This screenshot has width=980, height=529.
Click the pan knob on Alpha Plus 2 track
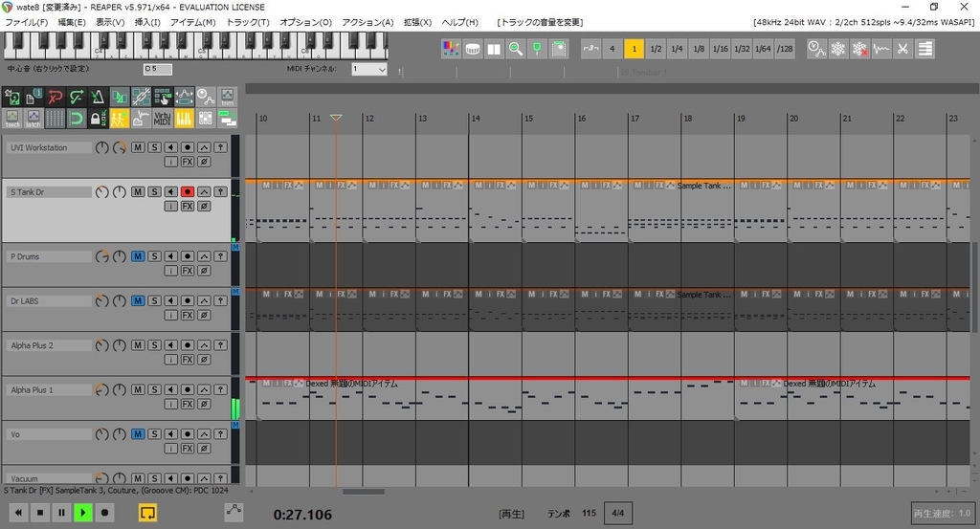tap(120, 345)
